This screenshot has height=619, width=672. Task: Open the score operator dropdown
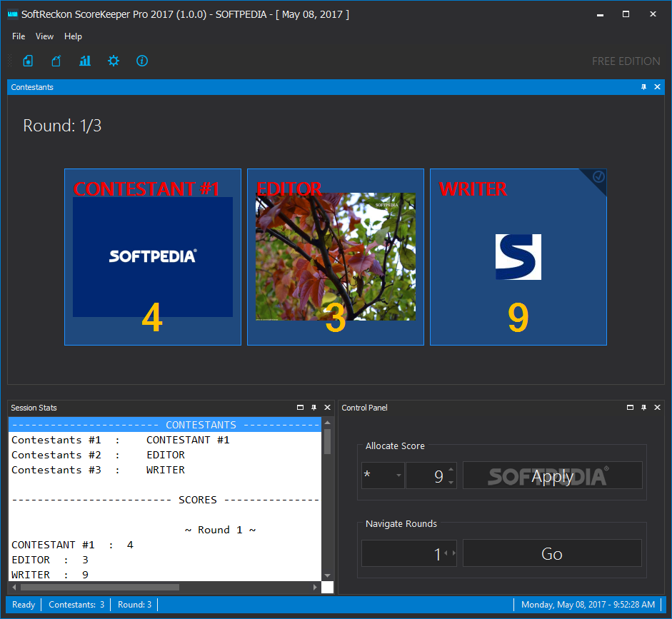[383, 475]
